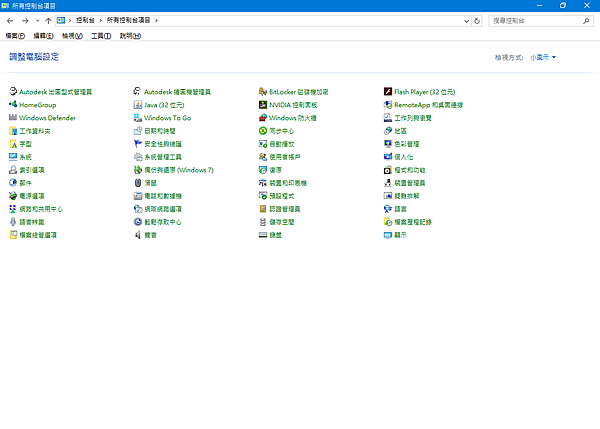Open the 個人化 link

click(404, 157)
